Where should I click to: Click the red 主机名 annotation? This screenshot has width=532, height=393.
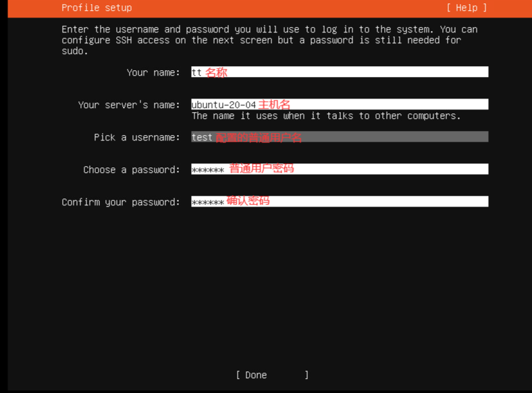[274, 105]
